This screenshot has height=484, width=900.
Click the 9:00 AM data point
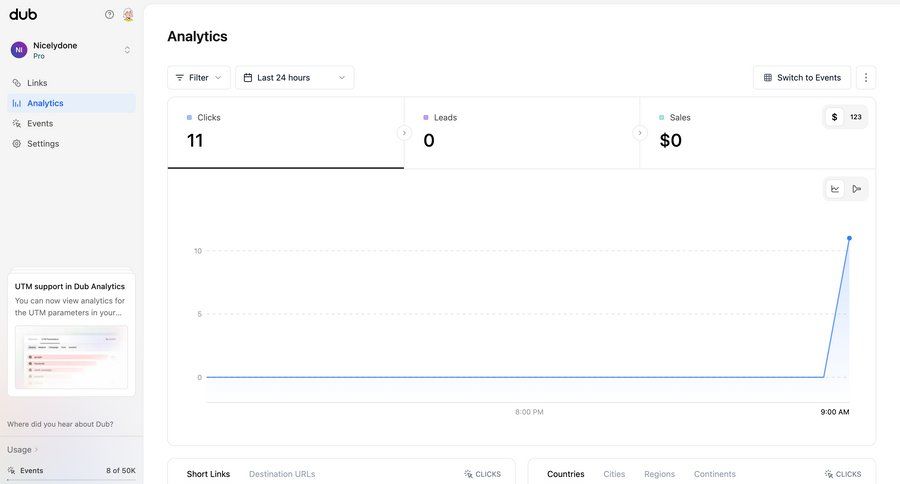pos(849,238)
